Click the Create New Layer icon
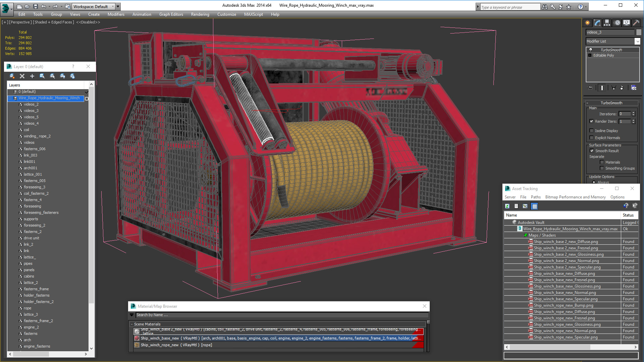Screen dimensions: 644x362 (x=12, y=76)
